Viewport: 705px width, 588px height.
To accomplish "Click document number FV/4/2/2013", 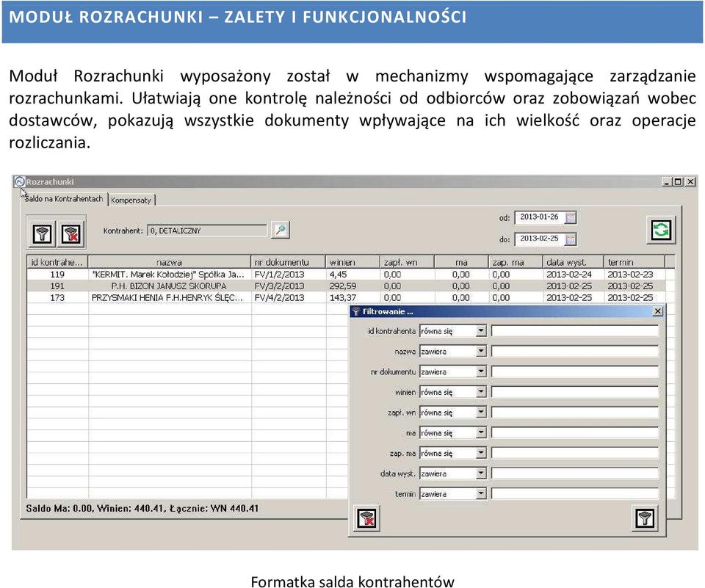I will coord(279,297).
